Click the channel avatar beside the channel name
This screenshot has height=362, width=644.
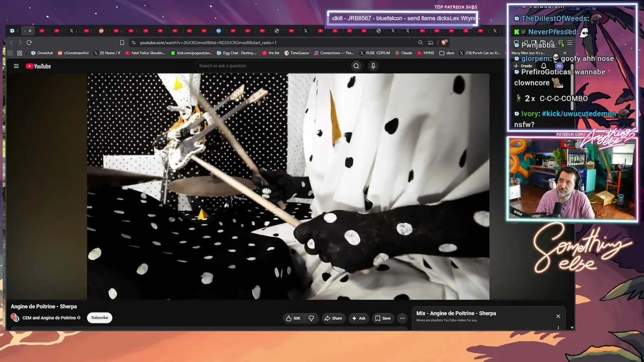[x=15, y=318]
